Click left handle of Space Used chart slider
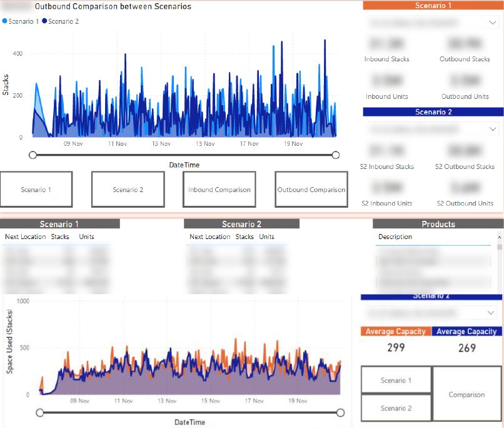The height and width of the screenshot is (428, 504). point(40,412)
